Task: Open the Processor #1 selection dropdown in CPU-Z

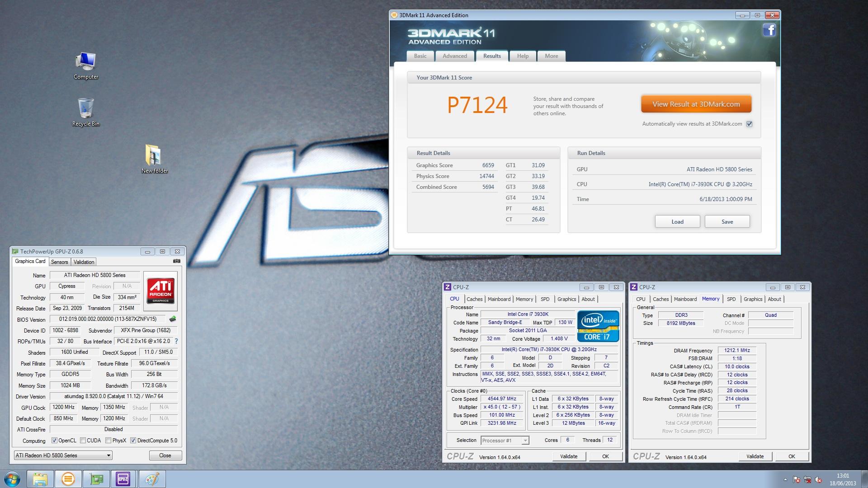Action: (505, 441)
